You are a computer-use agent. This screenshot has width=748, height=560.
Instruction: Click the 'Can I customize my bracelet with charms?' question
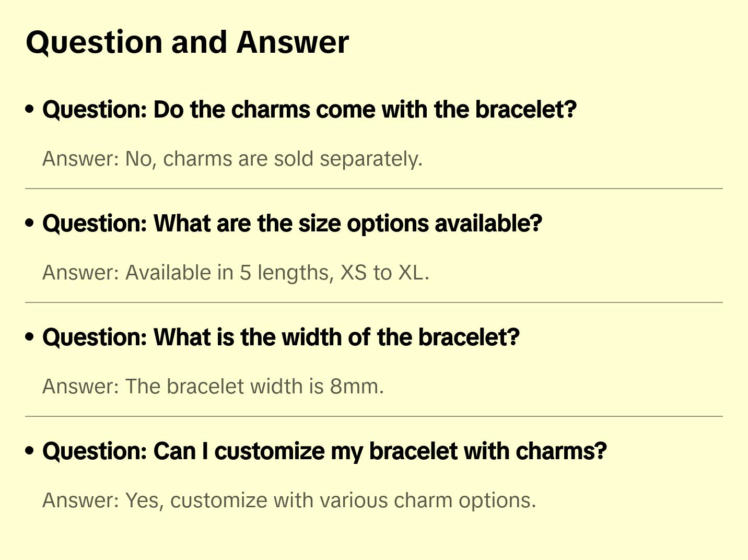[x=324, y=451]
